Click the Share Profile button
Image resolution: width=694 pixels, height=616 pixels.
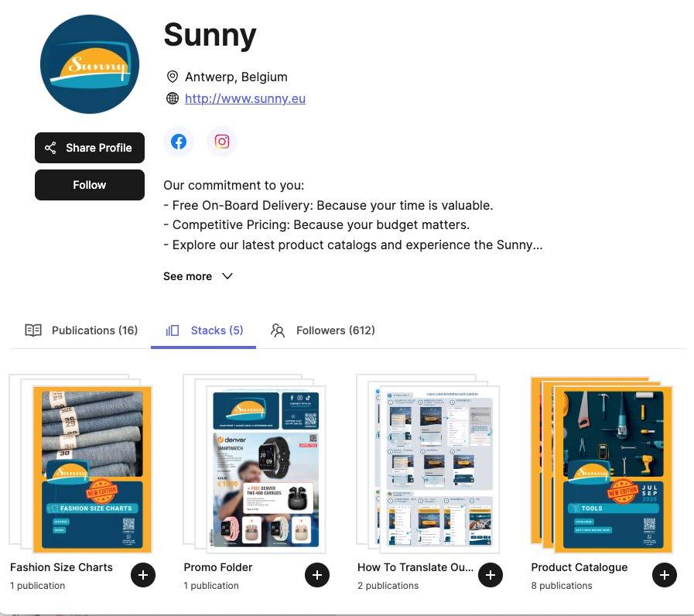90,148
